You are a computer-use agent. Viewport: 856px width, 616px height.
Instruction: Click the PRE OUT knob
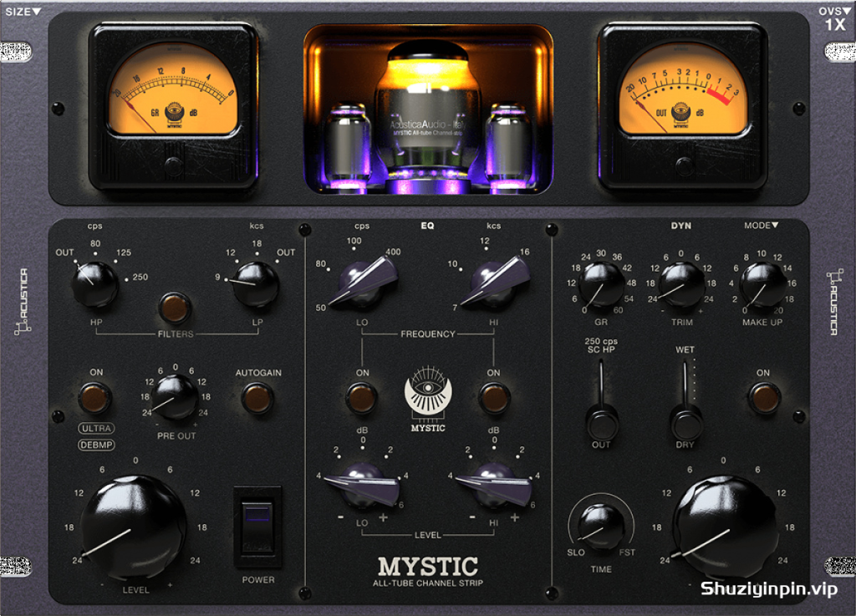pos(176,397)
